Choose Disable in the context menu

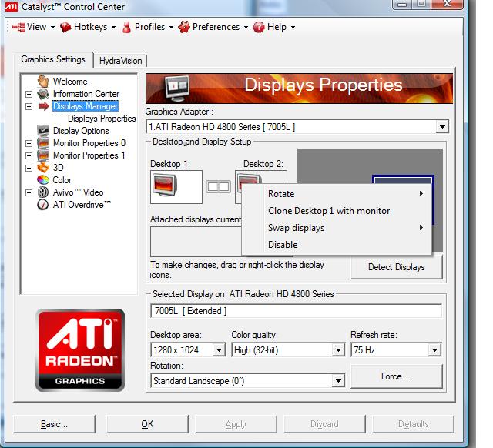(337, 245)
